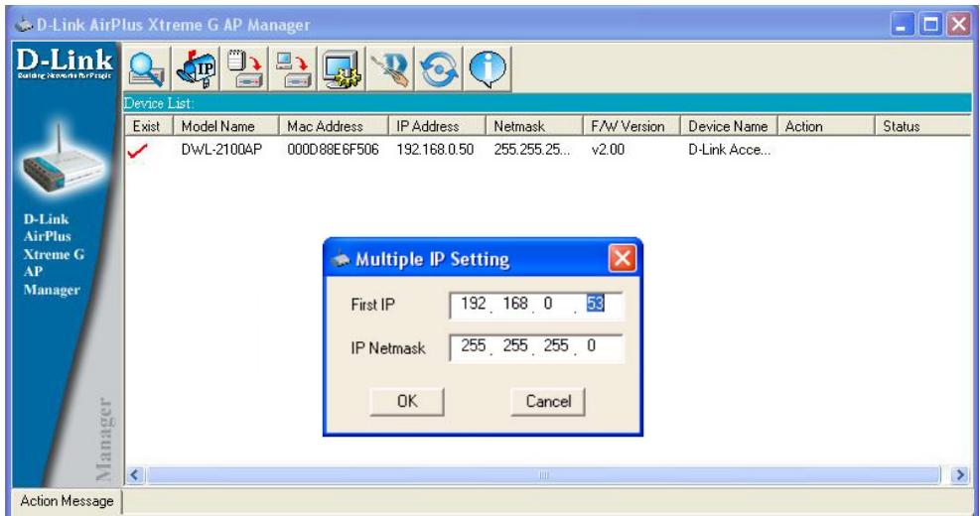980x516 pixels.
Task: Close the AP Manager window
Action: point(958,25)
